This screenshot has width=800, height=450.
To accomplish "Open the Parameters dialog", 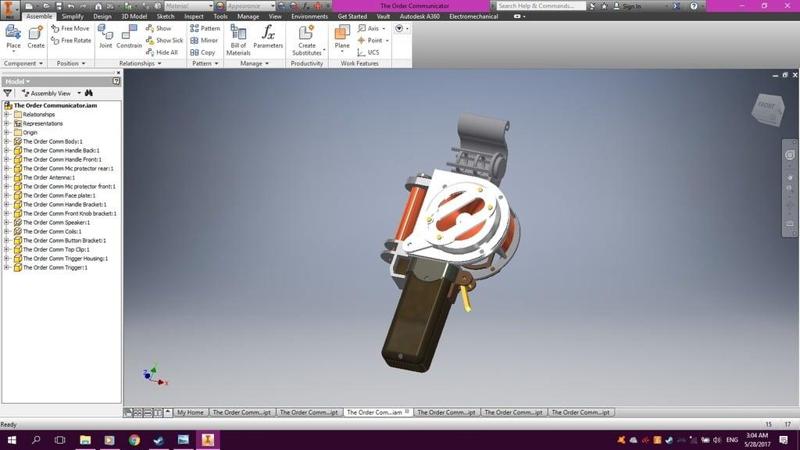I will click(x=268, y=37).
